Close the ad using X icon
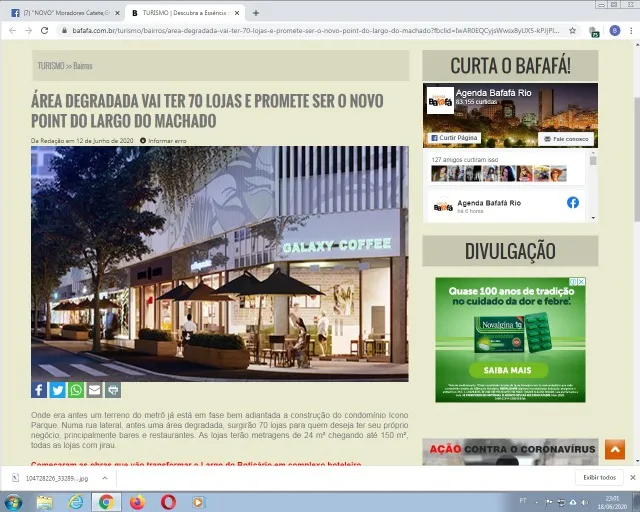Screen dimensions: 640x512 [582, 281]
